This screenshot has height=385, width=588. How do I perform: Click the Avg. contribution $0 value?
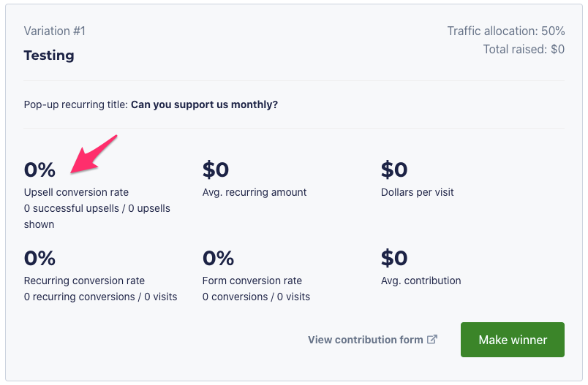394,258
